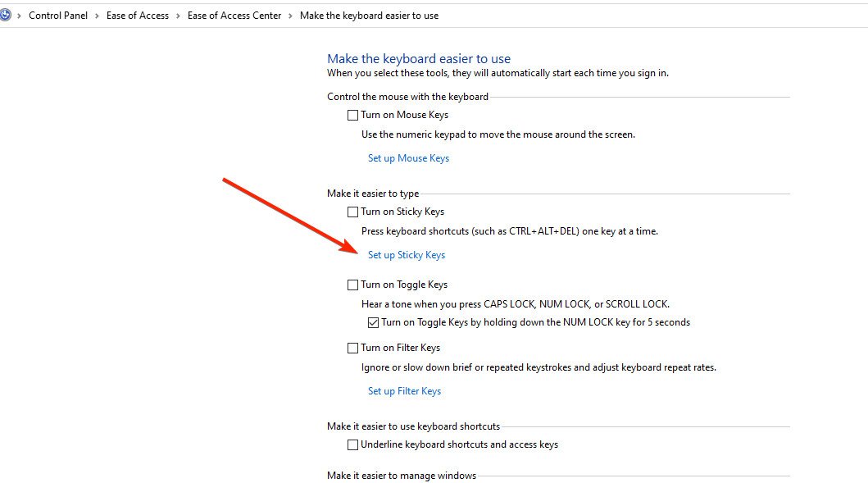Expand the chevron after Ease of Access
This screenshot has height=483, width=868.
178,16
